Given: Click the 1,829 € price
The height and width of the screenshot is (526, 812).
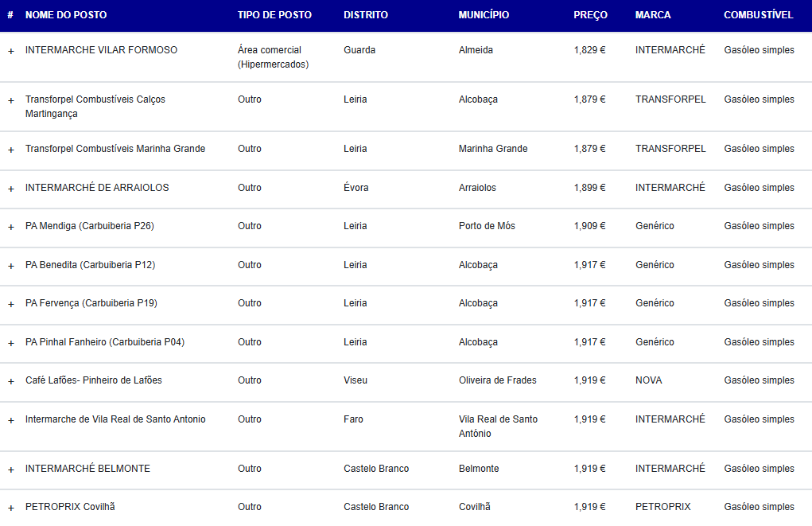Looking at the screenshot, I should [x=589, y=50].
